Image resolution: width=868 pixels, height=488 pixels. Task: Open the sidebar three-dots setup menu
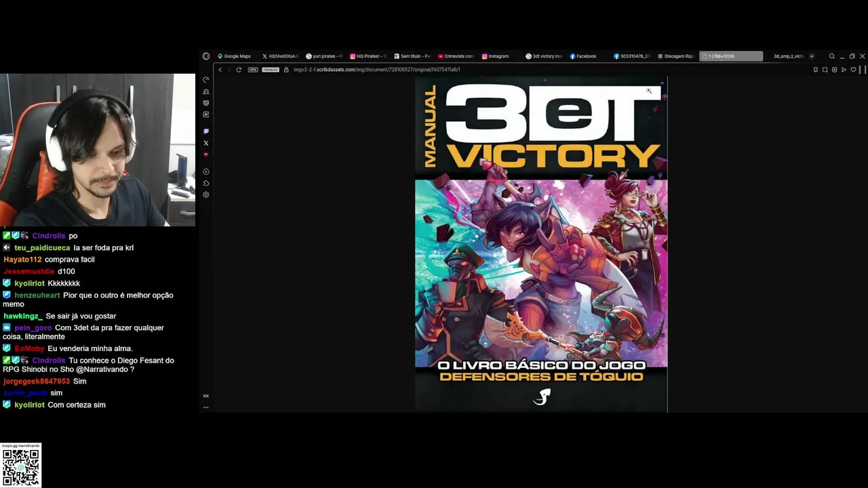(206, 407)
